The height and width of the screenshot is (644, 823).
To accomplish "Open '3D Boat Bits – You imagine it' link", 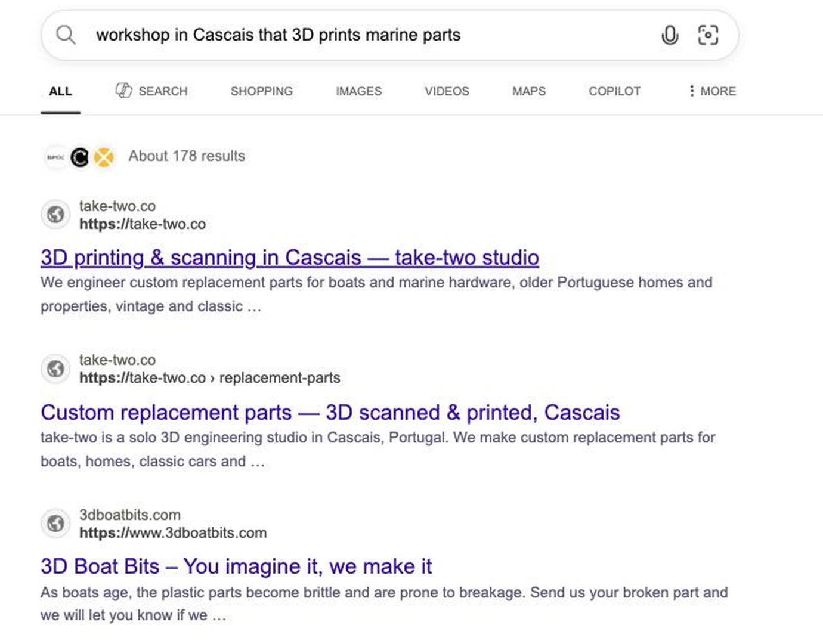I will click(236, 566).
